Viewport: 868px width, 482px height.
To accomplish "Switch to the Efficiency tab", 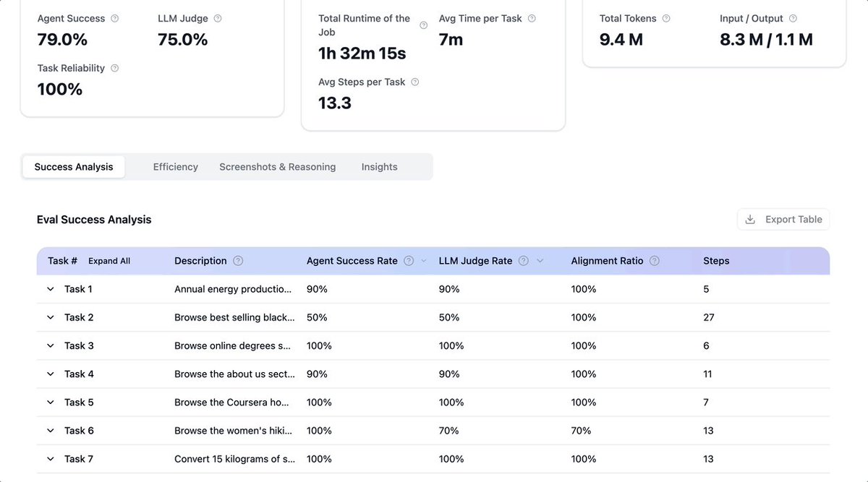I will (176, 167).
